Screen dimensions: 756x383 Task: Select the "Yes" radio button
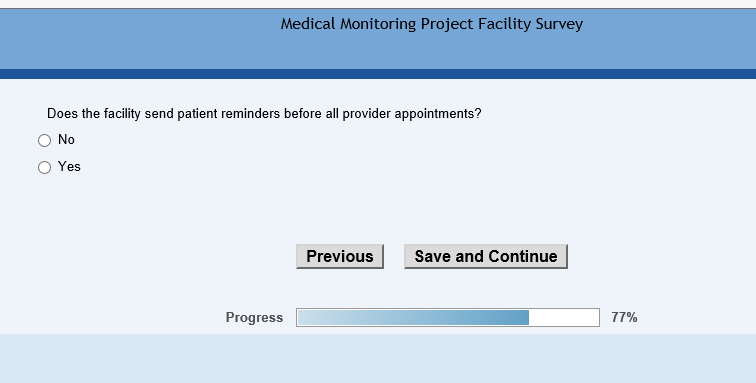pos(44,167)
